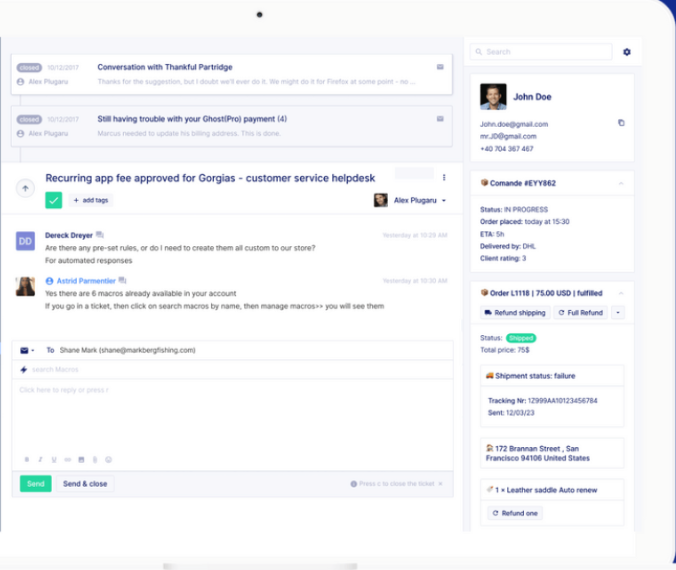Collapse the Comande #EYY862 section

[619, 183]
